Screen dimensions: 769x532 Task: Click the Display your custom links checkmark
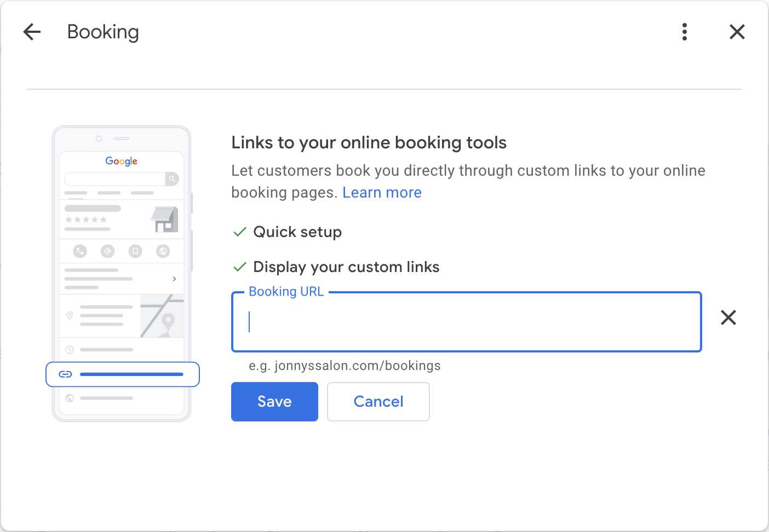[240, 267]
